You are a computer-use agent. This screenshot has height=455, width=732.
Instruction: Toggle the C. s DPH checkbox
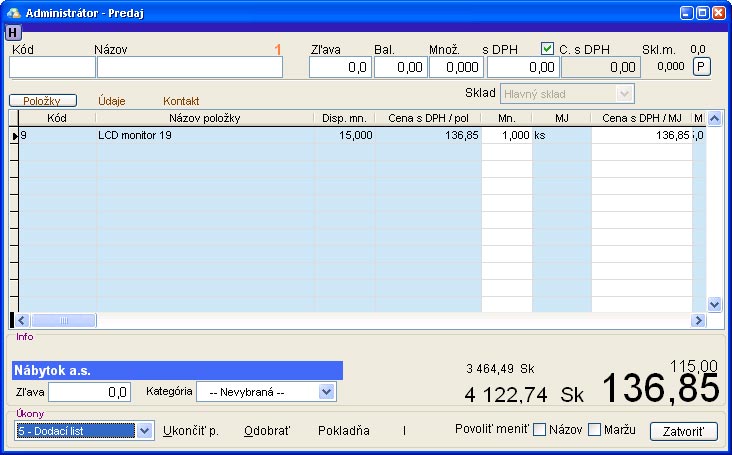point(547,48)
